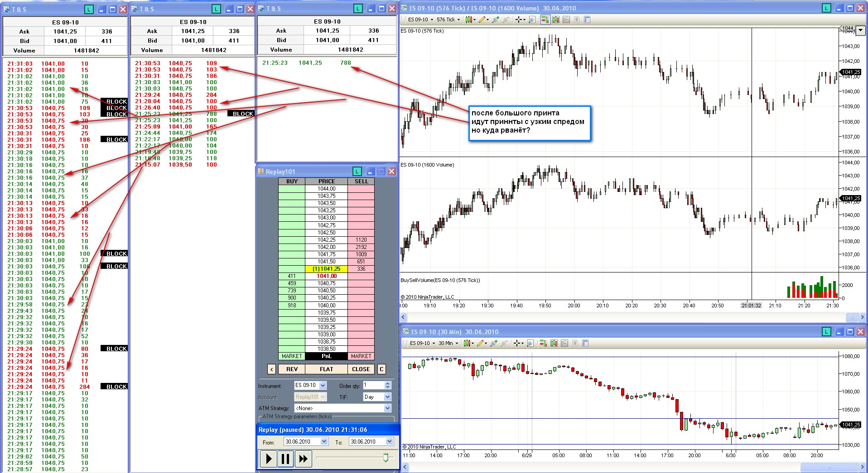Toggle the L link button in Replay101 window
Screen dimensions: 868x473
point(357,172)
